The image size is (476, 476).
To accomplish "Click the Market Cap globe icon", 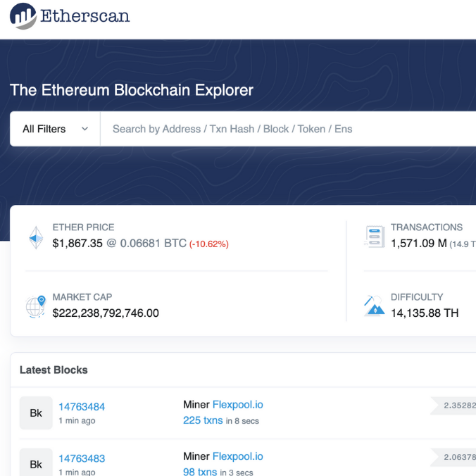I will click(35, 307).
